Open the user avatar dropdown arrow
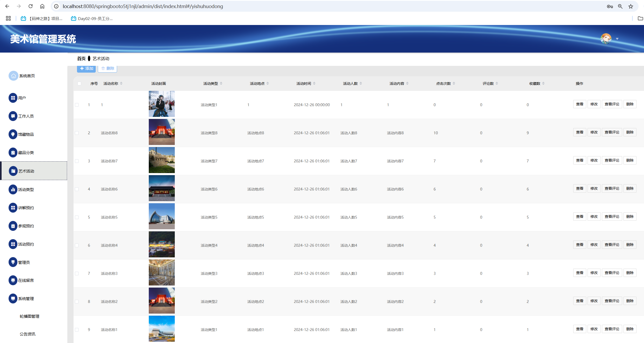This screenshot has width=644, height=343. (617, 39)
